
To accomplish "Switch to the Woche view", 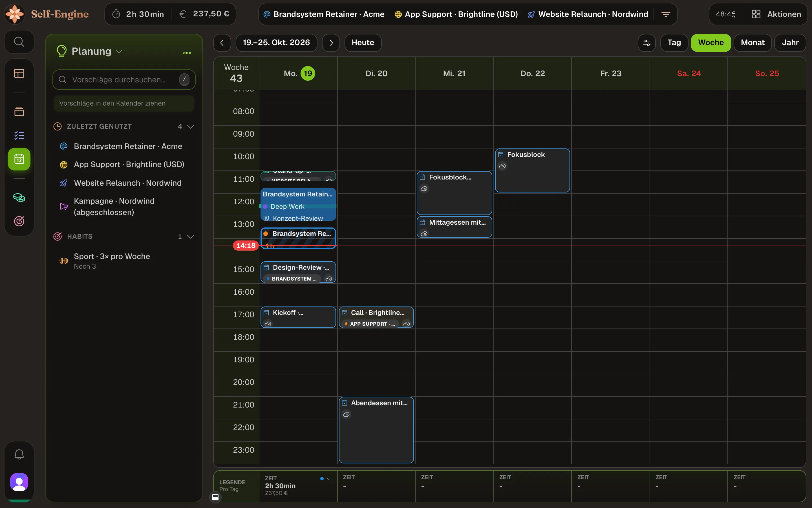I will coord(711,43).
